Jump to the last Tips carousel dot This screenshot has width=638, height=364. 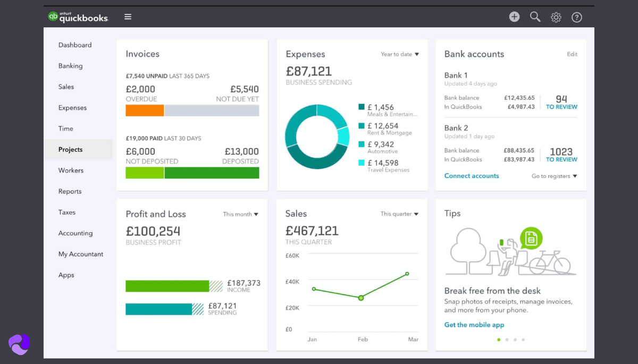(x=523, y=340)
